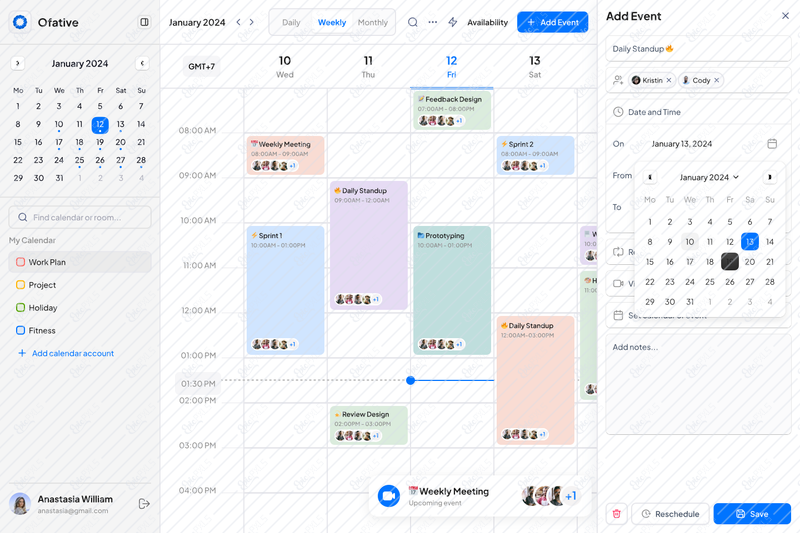800x533 pixels.
Task: Toggle the Fitness calendar checkbox
Action: [20, 330]
